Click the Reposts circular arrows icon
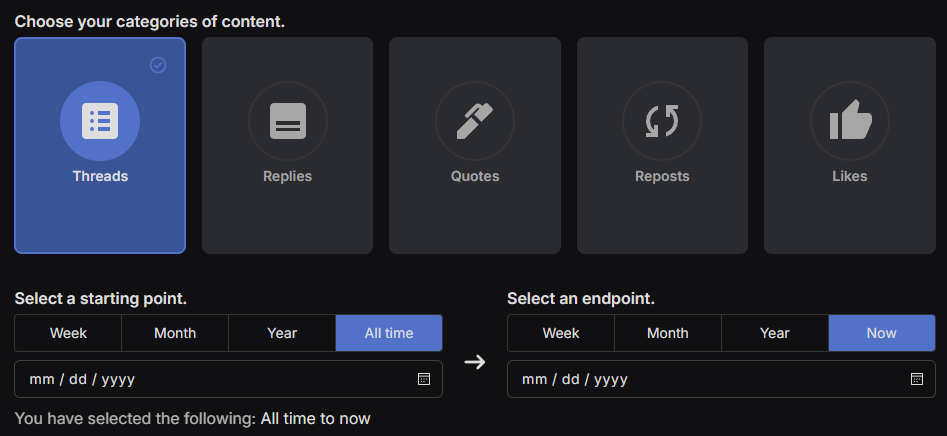Image resolution: width=947 pixels, height=436 pixels. tap(662, 121)
